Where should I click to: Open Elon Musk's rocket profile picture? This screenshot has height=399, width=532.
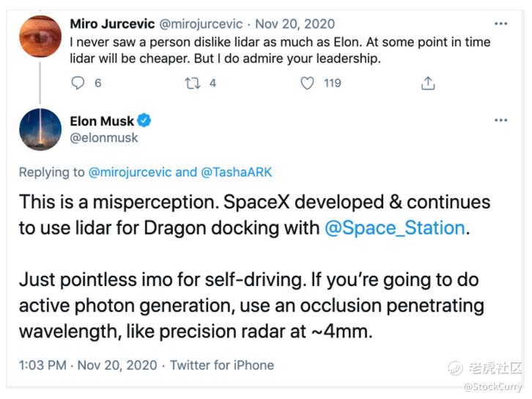click(x=40, y=130)
